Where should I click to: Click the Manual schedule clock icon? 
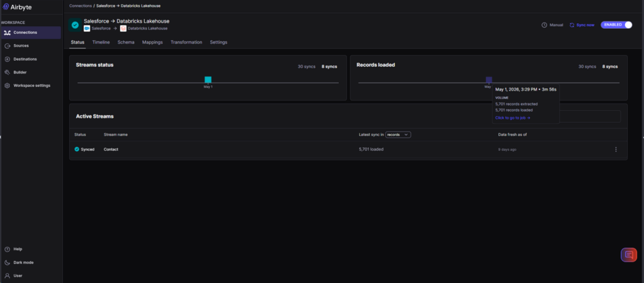(x=544, y=25)
